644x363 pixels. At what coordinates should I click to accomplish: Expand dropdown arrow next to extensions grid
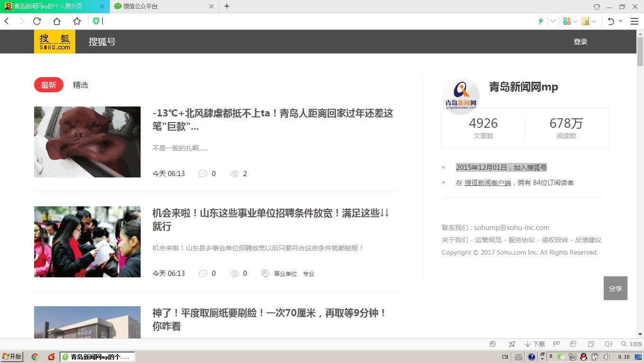tap(575, 21)
